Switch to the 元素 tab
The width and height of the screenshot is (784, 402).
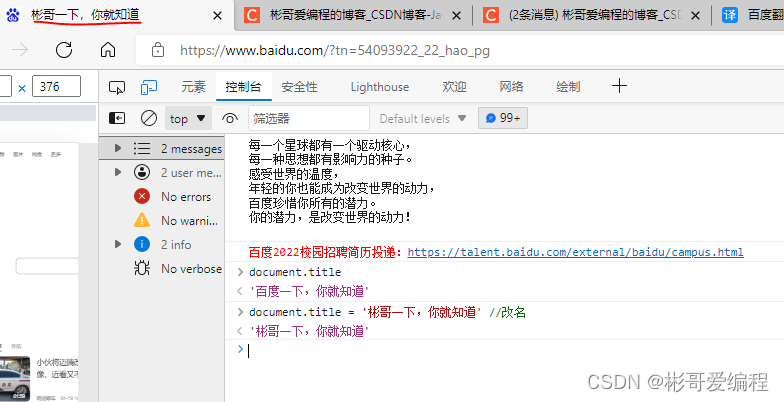point(193,86)
